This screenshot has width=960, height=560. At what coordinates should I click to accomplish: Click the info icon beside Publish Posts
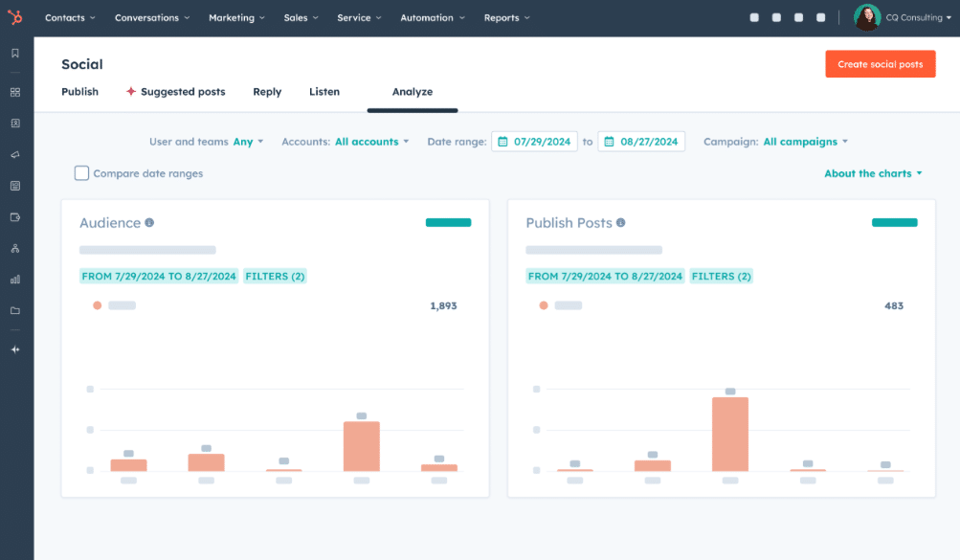click(x=621, y=223)
